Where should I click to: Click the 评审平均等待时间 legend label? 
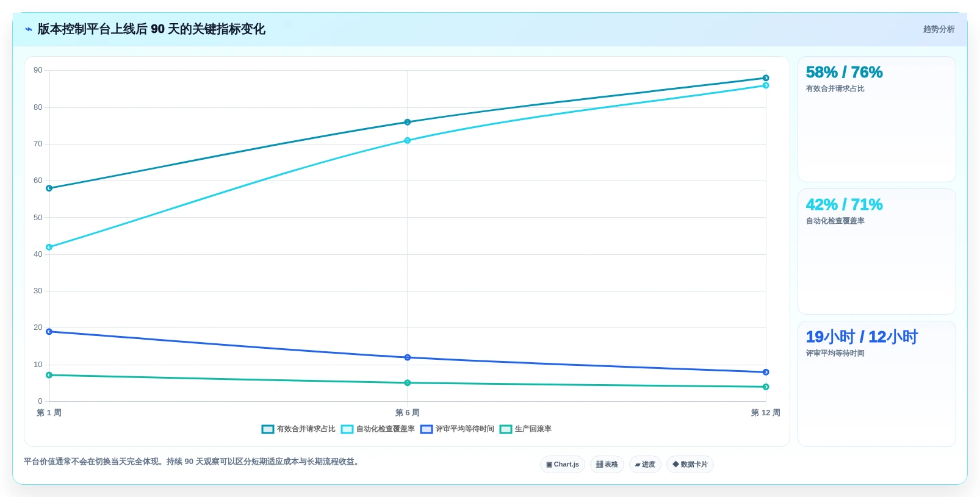[465, 429]
